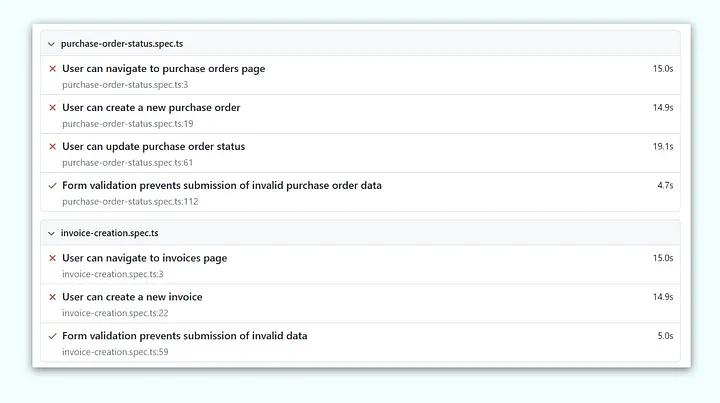Open the "User can update purchase order status" test
This screenshot has width=720, height=403.
153,147
